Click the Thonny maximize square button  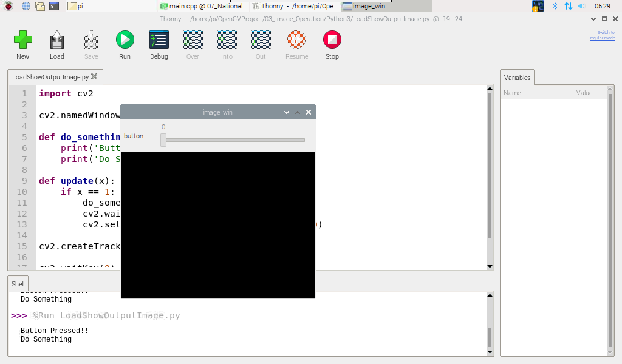point(604,19)
